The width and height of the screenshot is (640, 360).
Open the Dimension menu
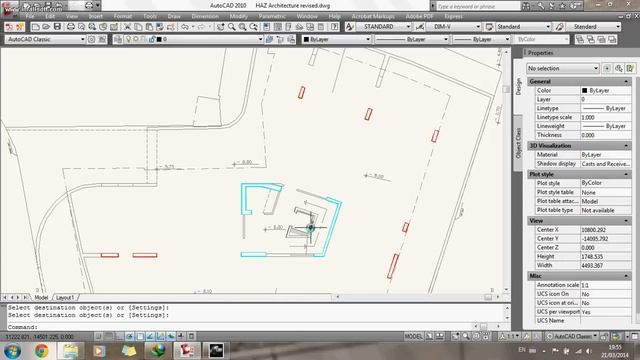pyautogui.click(x=205, y=16)
